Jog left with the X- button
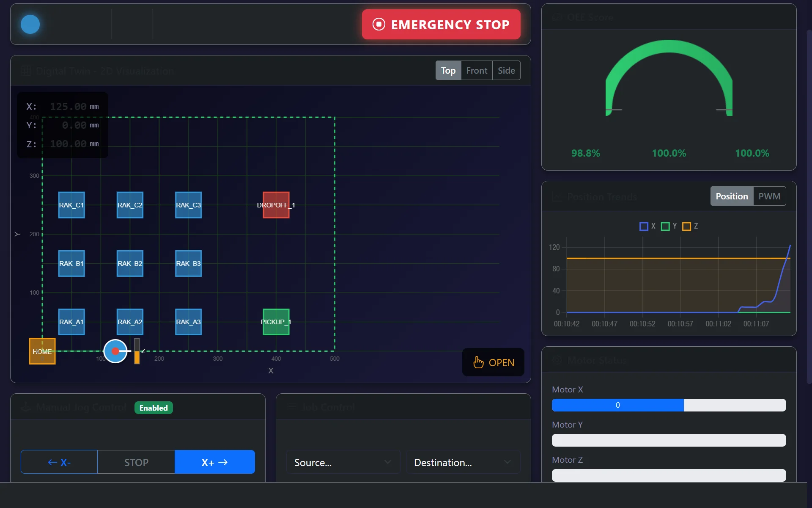Image resolution: width=812 pixels, height=508 pixels. click(x=59, y=462)
